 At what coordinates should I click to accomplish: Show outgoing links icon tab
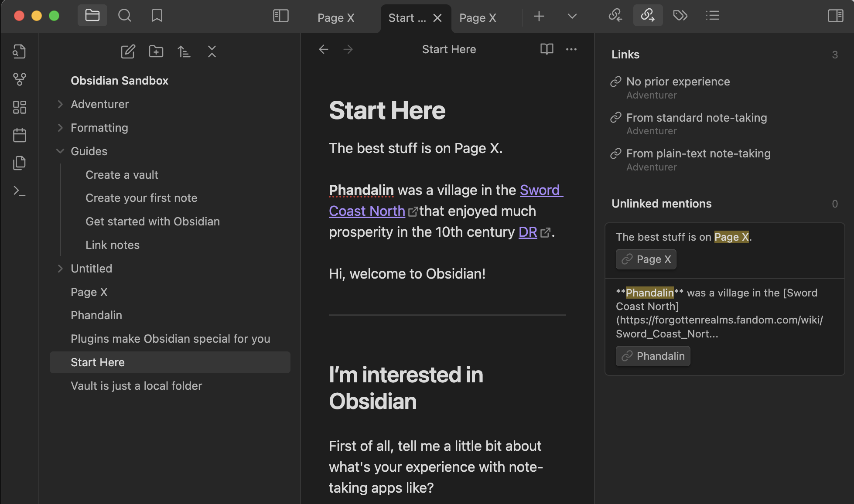click(648, 16)
